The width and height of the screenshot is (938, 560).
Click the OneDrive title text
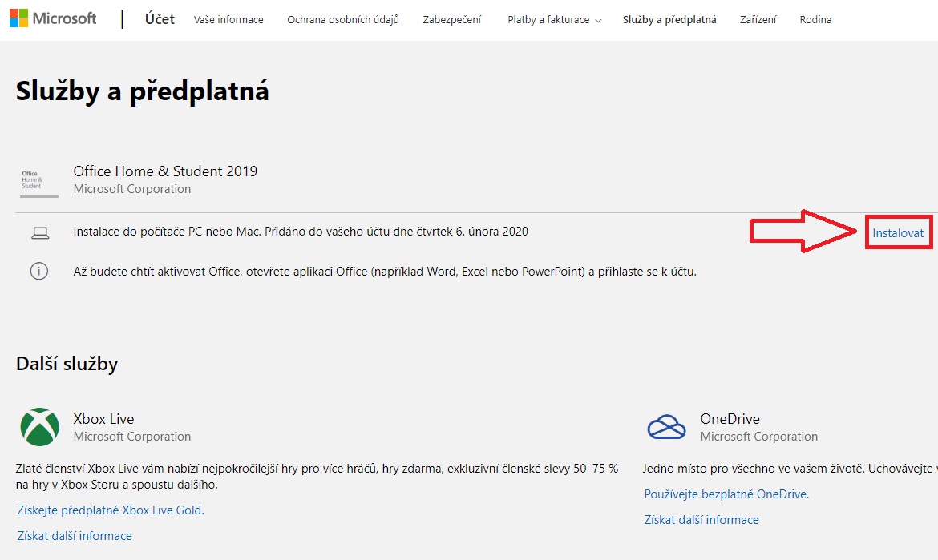coord(730,419)
